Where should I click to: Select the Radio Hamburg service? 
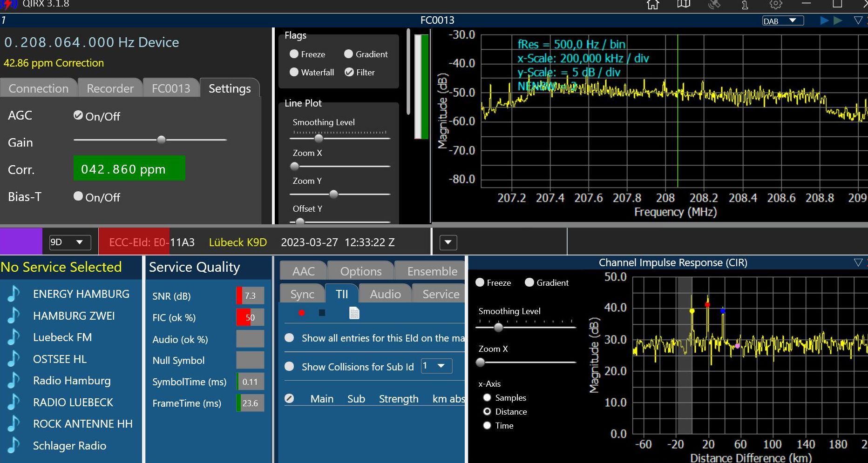click(72, 381)
